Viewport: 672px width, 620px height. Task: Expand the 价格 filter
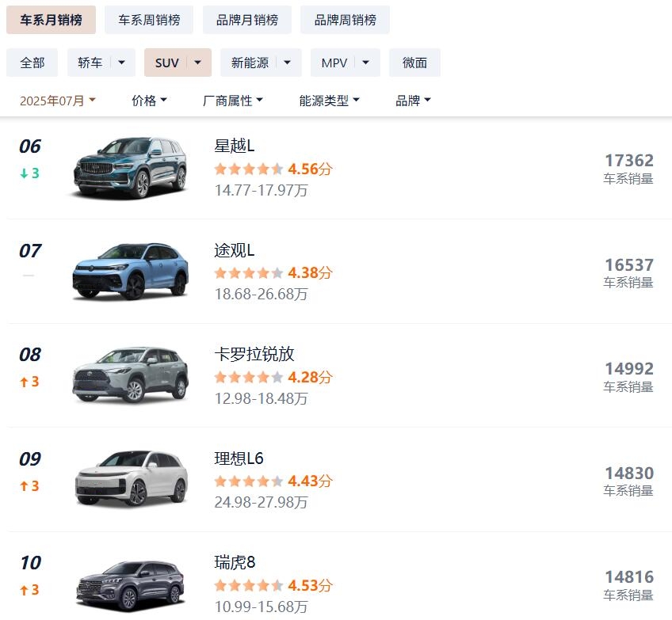click(149, 101)
